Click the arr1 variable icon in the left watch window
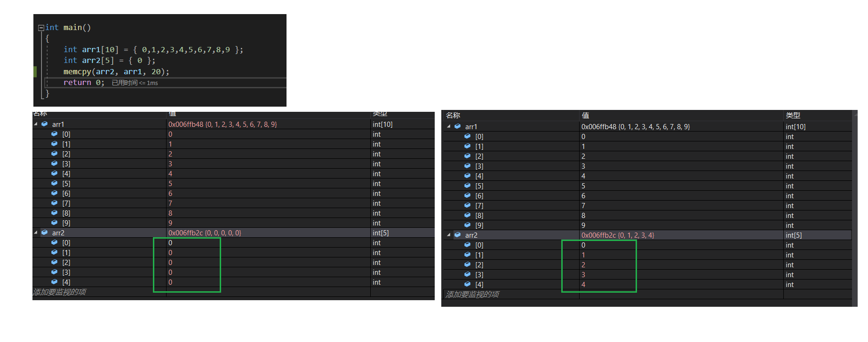 coord(45,124)
